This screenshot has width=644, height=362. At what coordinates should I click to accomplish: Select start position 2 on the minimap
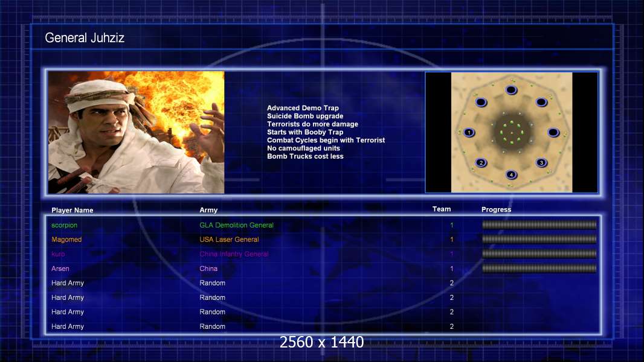pyautogui.click(x=481, y=162)
